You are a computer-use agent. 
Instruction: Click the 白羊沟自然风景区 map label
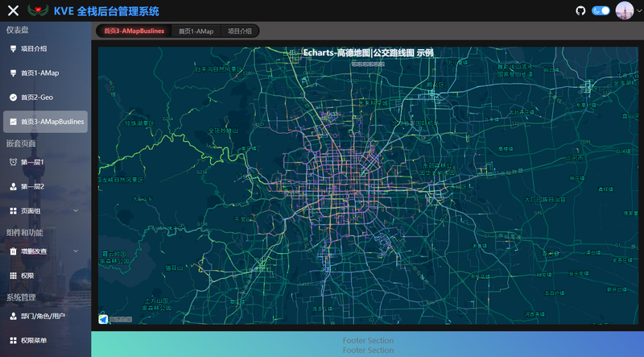(218, 69)
